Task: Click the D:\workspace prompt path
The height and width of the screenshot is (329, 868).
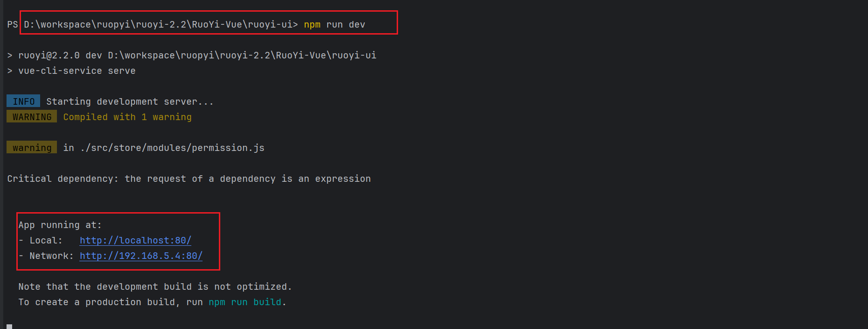Action: click(161, 24)
